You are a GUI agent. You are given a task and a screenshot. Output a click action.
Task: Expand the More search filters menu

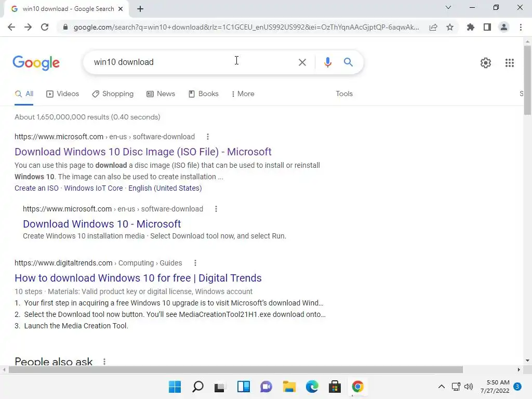click(243, 94)
